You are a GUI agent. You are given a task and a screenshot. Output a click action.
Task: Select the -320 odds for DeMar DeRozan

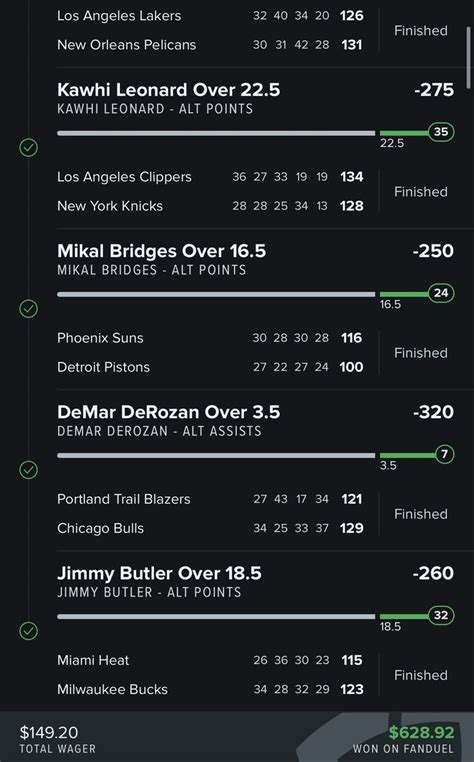pyautogui.click(x=433, y=412)
